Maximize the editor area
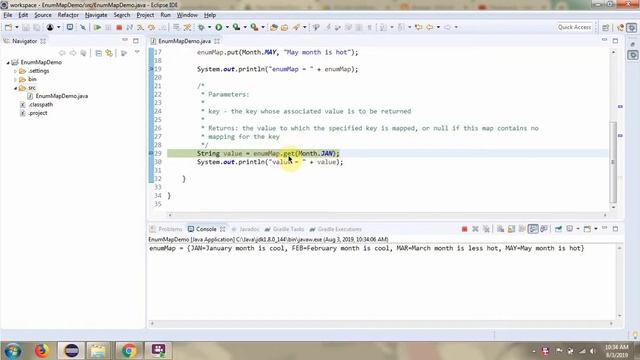The width and height of the screenshot is (640, 360). [x=615, y=41]
